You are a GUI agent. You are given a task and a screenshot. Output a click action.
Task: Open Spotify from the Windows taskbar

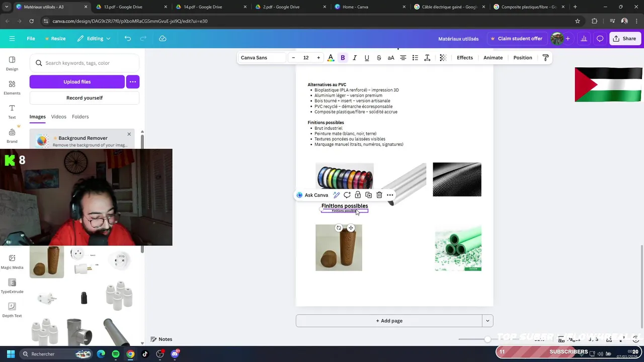click(x=116, y=354)
